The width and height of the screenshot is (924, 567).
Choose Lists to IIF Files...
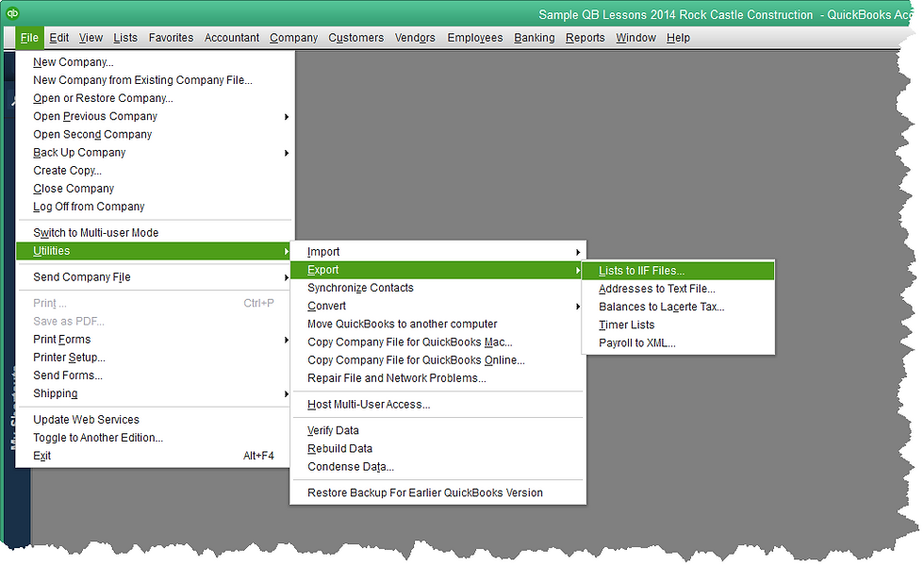(678, 271)
